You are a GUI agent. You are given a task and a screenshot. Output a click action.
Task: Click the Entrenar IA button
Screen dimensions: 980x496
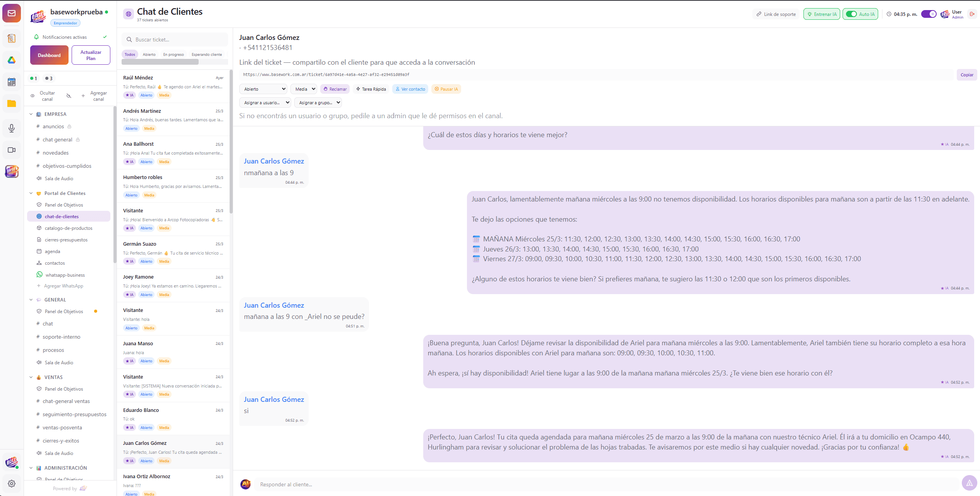point(822,14)
